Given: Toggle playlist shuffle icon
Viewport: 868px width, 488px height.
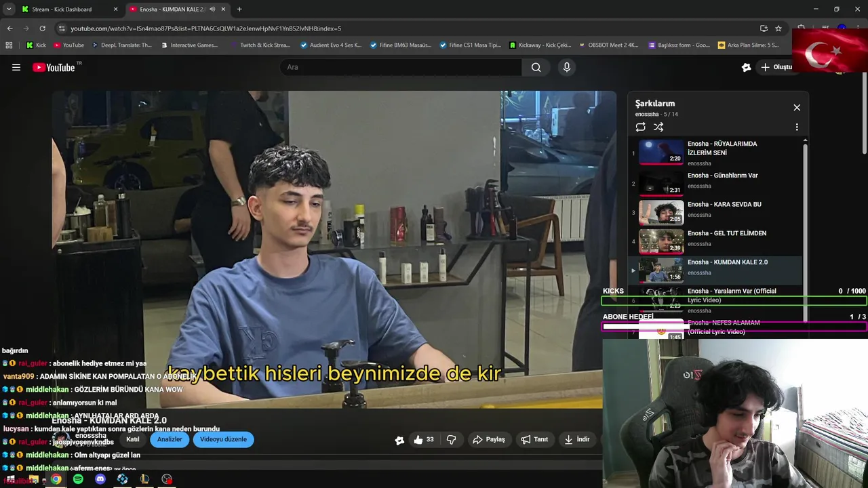Looking at the screenshot, I should point(658,127).
